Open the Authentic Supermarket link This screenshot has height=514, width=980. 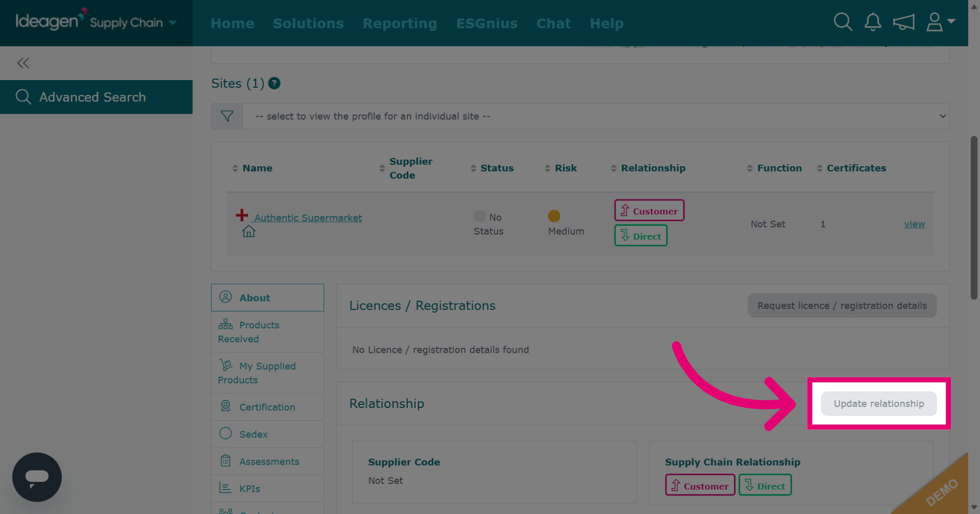[308, 218]
